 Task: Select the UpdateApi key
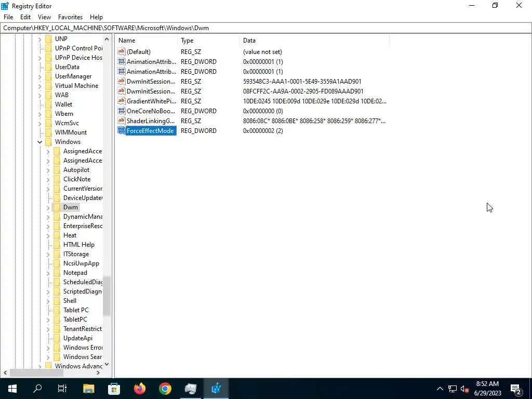78,338
